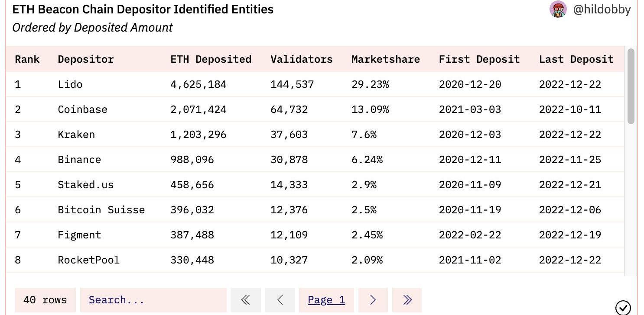Click the 2022-12-06 last deposit date
Image resolution: width=644 pixels, height=315 pixels.
coord(570,210)
